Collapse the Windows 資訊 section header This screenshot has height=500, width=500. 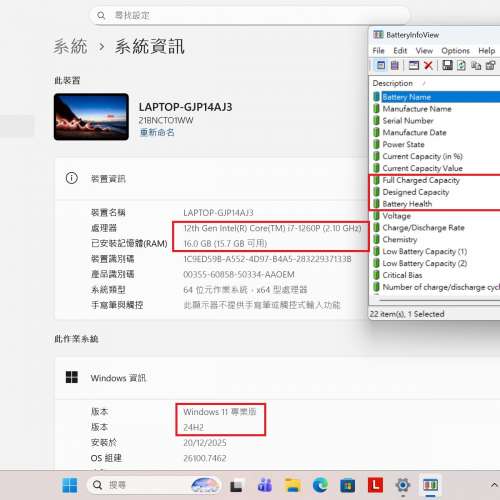pyautogui.click(x=277, y=378)
